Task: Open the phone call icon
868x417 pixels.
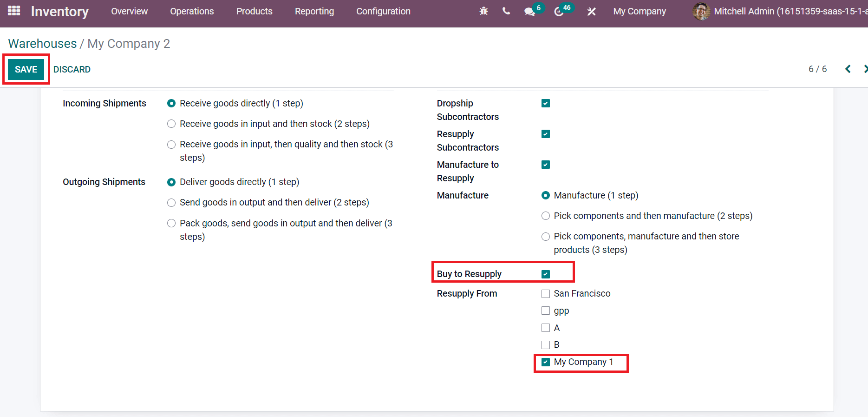Action: click(506, 11)
